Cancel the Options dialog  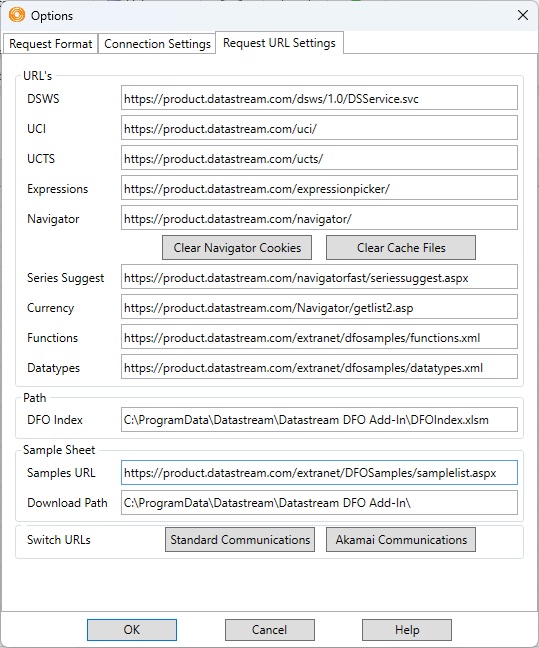[270, 630]
